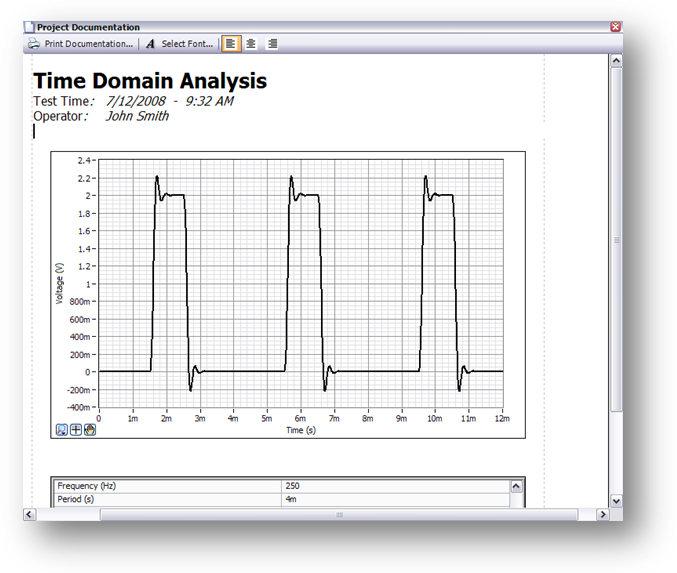Select the graph crosshair cursor tool
Screen dimensions: 677x573
[x=75, y=430]
